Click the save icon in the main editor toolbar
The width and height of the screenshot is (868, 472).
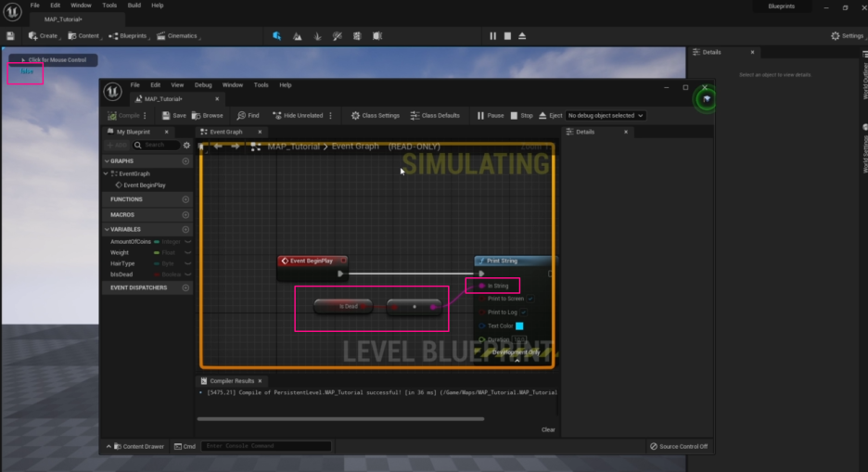(x=10, y=36)
